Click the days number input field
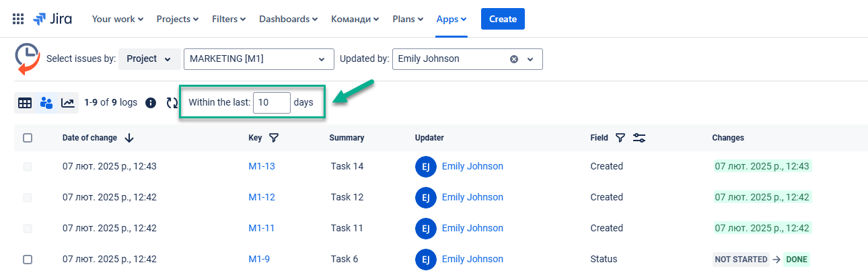868x273 pixels. 271,103
